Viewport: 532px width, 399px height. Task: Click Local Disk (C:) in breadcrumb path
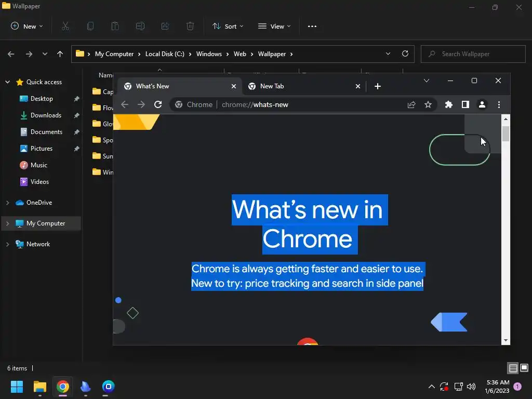tap(165, 54)
